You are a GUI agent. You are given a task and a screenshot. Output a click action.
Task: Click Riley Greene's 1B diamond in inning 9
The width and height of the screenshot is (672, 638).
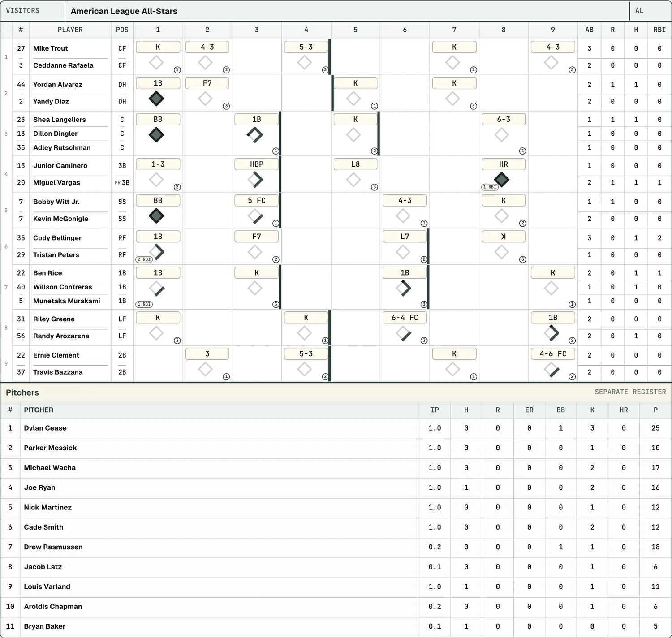(x=551, y=333)
